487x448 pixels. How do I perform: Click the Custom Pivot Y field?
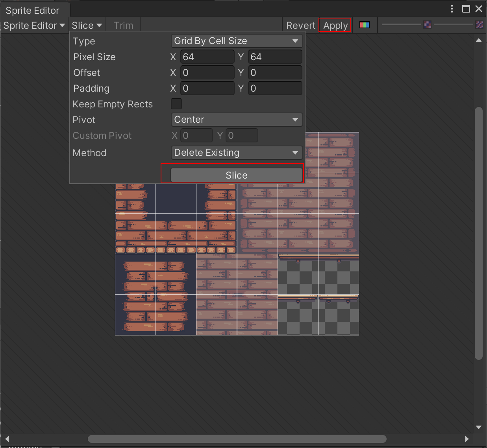click(x=242, y=135)
